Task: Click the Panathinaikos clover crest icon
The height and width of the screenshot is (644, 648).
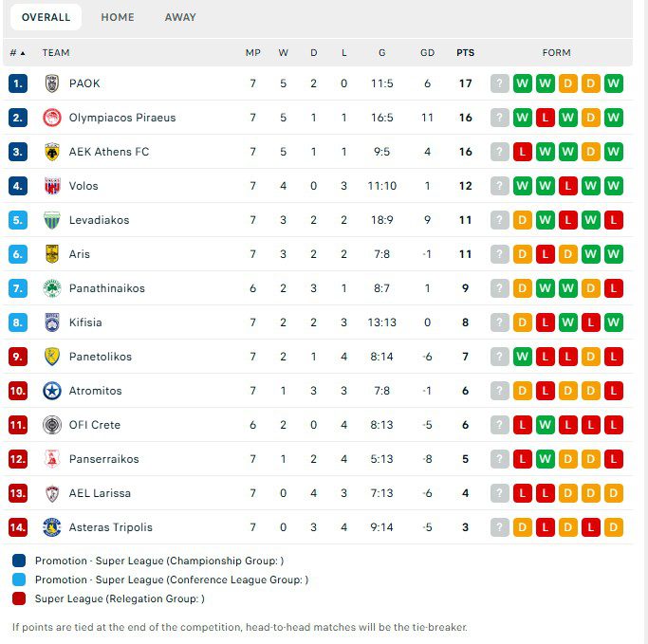Action: pyautogui.click(x=52, y=288)
